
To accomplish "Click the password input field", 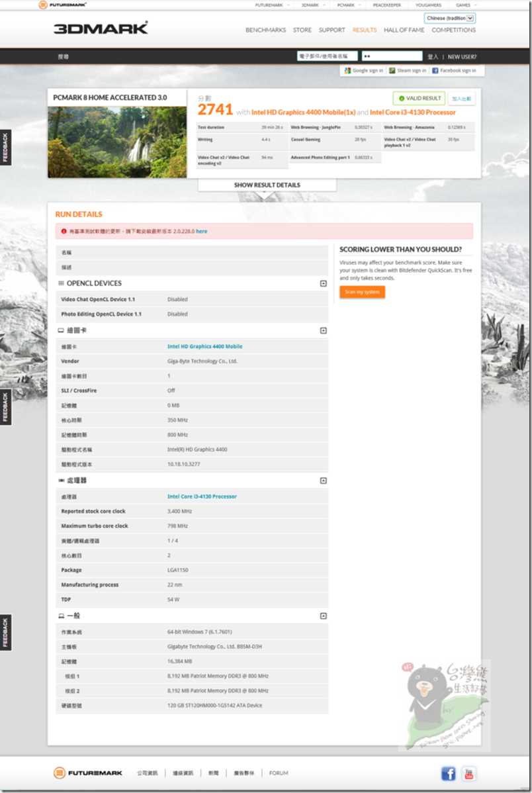I will 392,56.
